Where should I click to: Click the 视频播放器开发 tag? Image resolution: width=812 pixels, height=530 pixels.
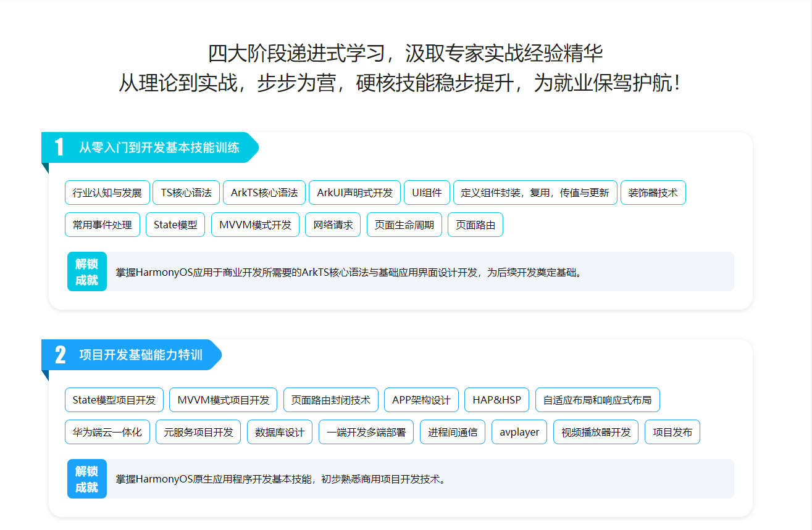(x=596, y=432)
